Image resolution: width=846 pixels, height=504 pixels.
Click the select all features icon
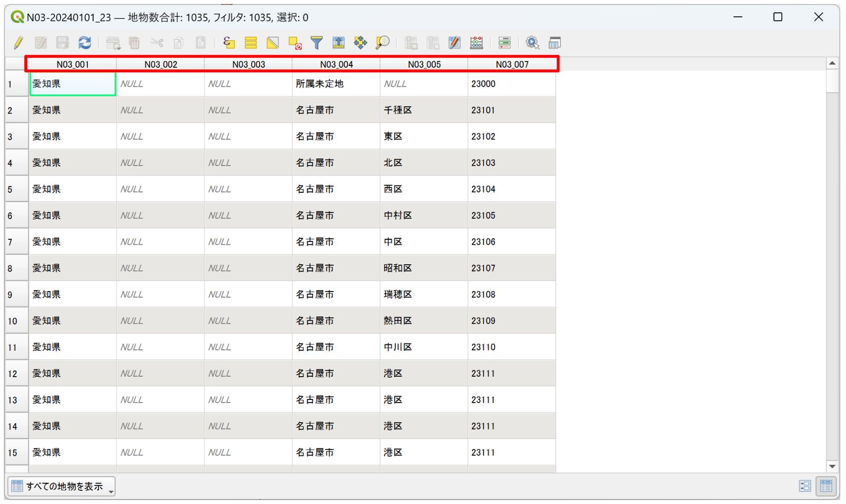(251, 43)
